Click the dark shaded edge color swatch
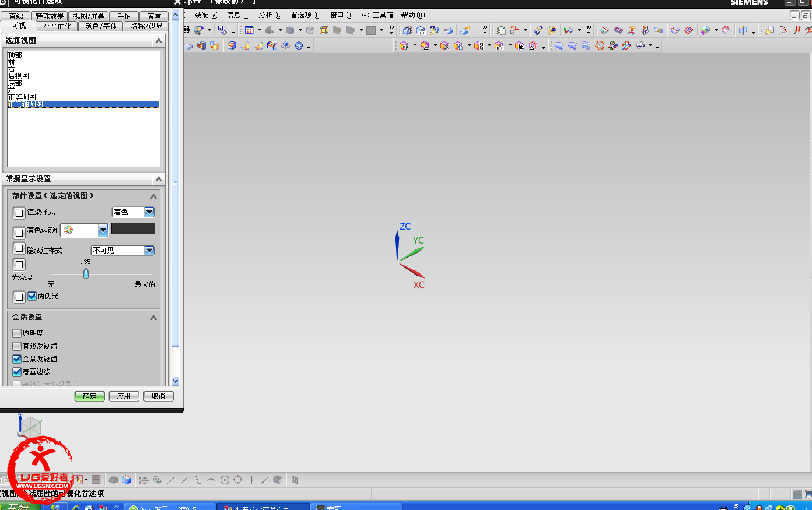 pos(133,228)
